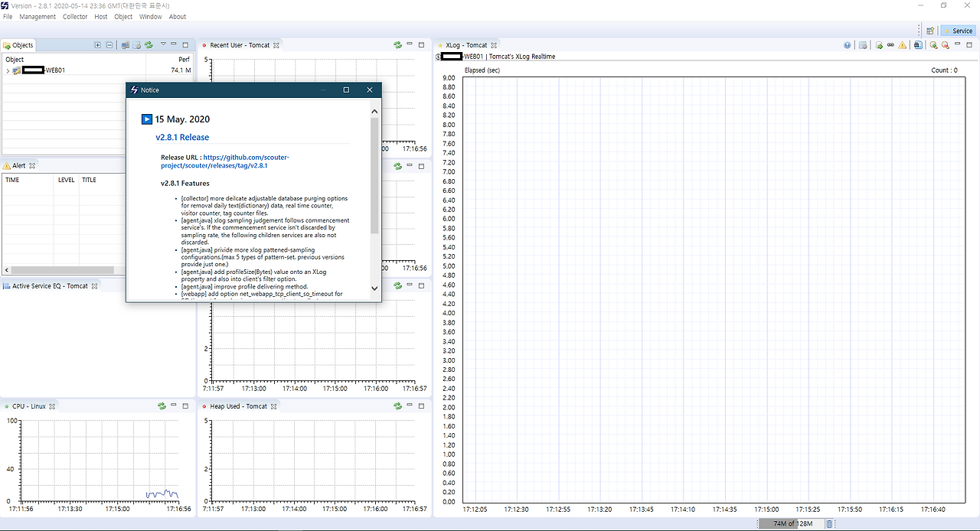Close the Recent User - Tomcat tab
This screenshot has width=980, height=531.
276,45
